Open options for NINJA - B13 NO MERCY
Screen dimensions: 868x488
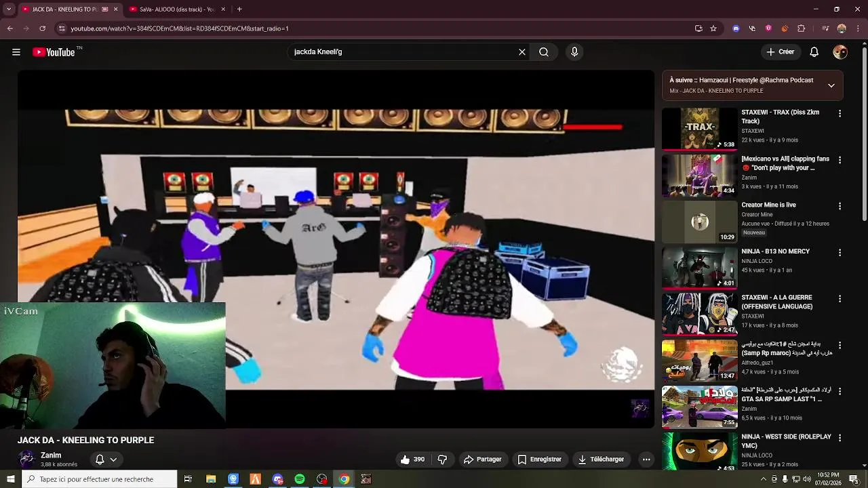[x=840, y=252]
